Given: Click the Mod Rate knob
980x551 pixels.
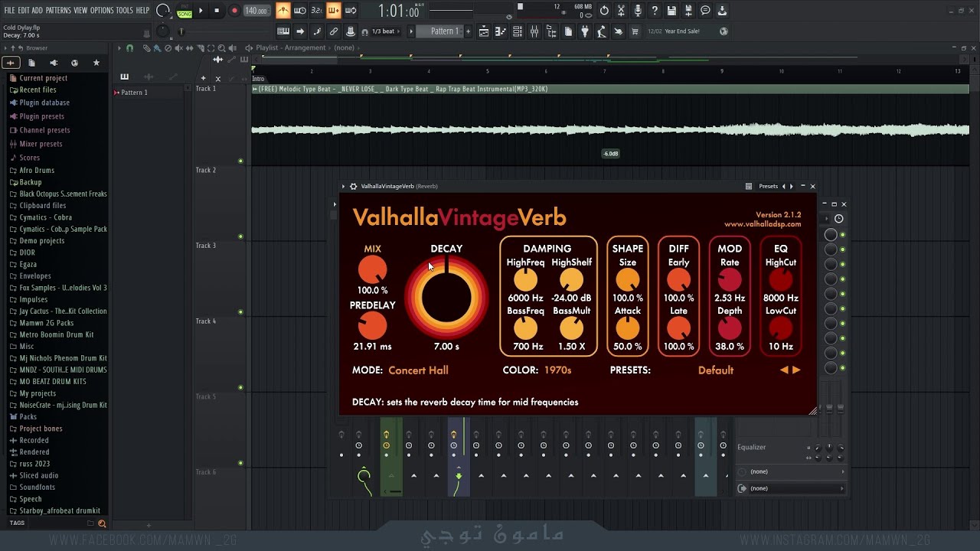Looking at the screenshot, I should (730, 280).
